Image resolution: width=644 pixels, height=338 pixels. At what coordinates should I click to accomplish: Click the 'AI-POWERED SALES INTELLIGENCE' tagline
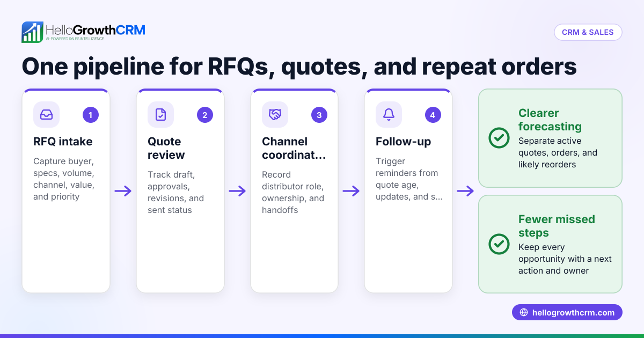click(x=75, y=39)
